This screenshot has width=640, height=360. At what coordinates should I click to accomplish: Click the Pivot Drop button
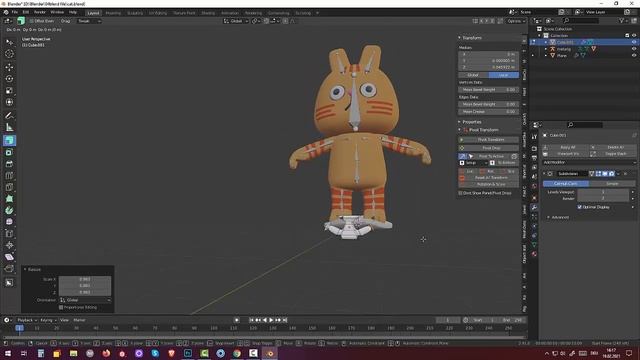tap(488, 148)
